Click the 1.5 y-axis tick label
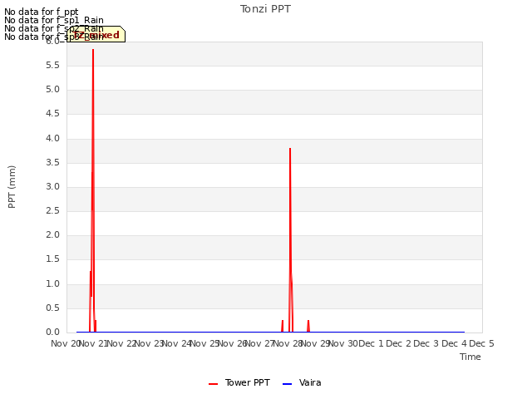The height and width of the screenshot is (399, 532). tap(52, 259)
